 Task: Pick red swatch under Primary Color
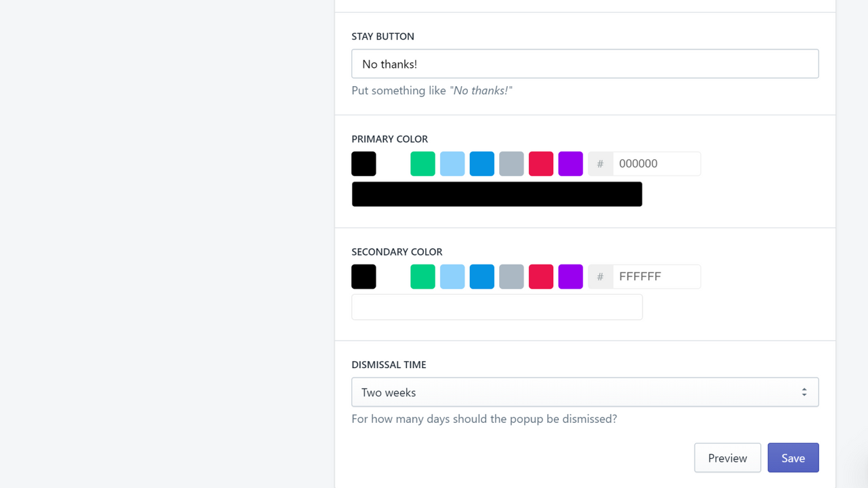coord(541,163)
